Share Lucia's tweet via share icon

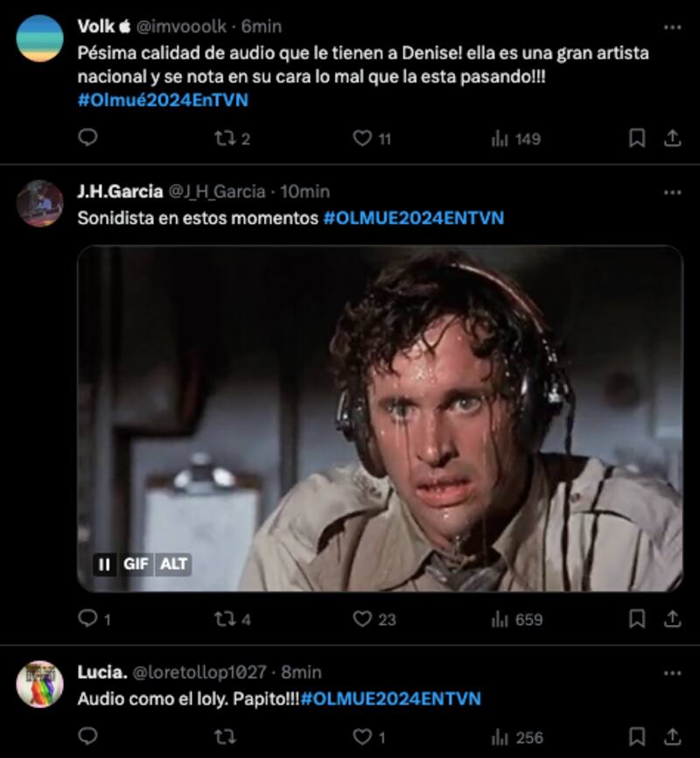[673, 737]
